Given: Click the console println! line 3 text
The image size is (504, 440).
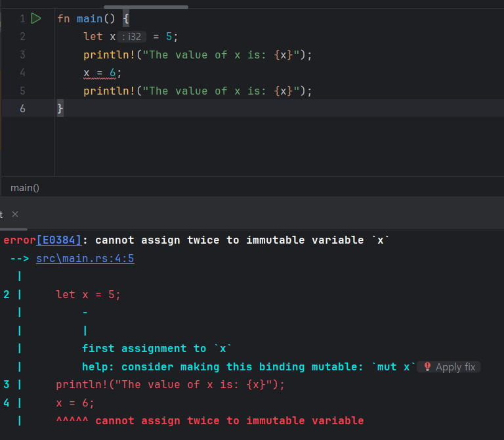Looking at the screenshot, I should (171, 385).
